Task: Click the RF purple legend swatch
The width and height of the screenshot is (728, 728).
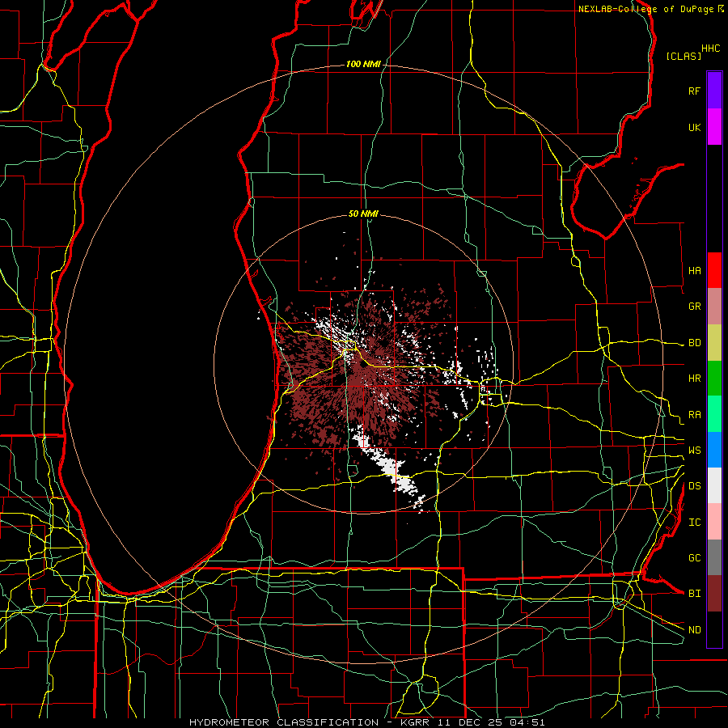Action: pyautogui.click(x=714, y=91)
